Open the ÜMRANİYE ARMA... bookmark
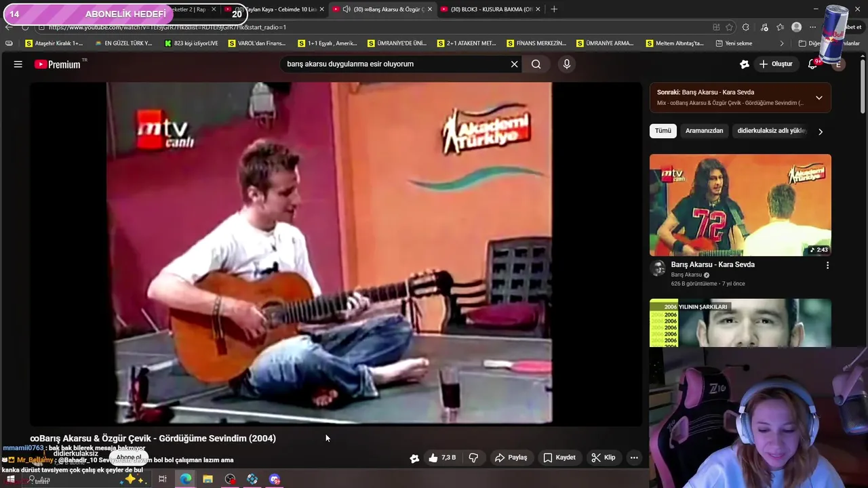This screenshot has width=868, height=488. [x=605, y=43]
